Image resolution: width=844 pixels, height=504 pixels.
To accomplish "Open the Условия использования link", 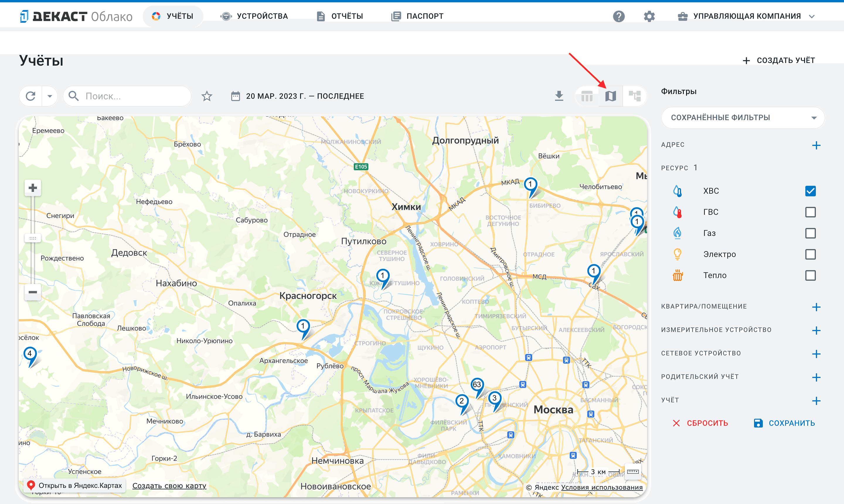I will pyautogui.click(x=602, y=487).
